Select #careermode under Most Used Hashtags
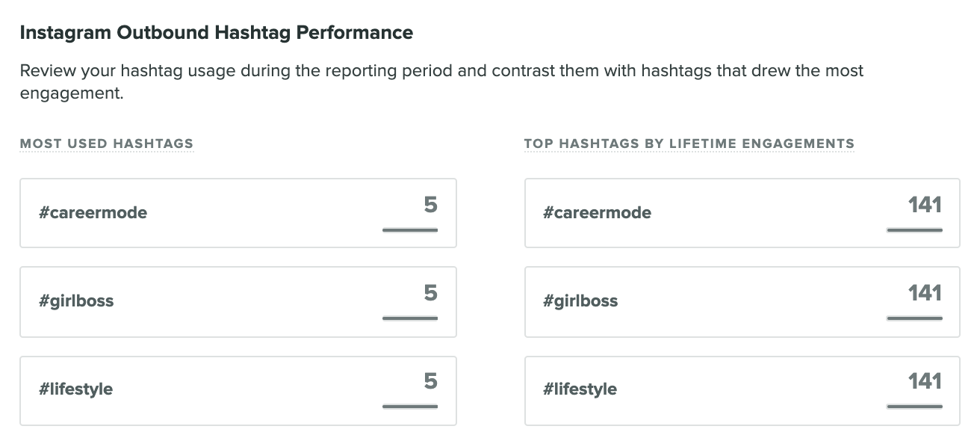 pyautogui.click(x=93, y=213)
